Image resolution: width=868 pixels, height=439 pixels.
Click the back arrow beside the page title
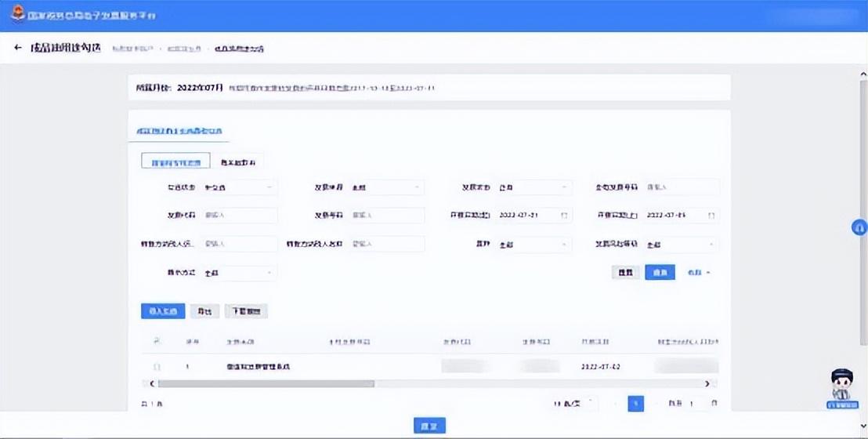pyautogui.click(x=18, y=49)
